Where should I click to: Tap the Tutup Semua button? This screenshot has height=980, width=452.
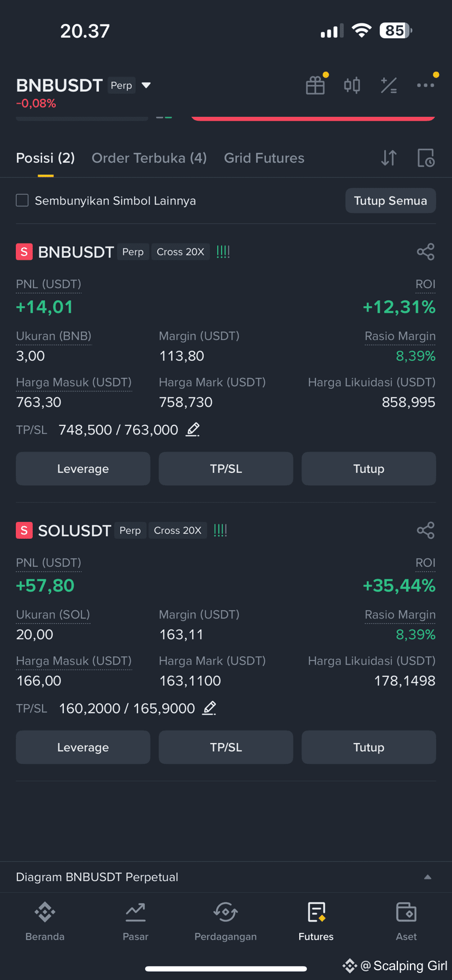pyautogui.click(x=390, y=200)
